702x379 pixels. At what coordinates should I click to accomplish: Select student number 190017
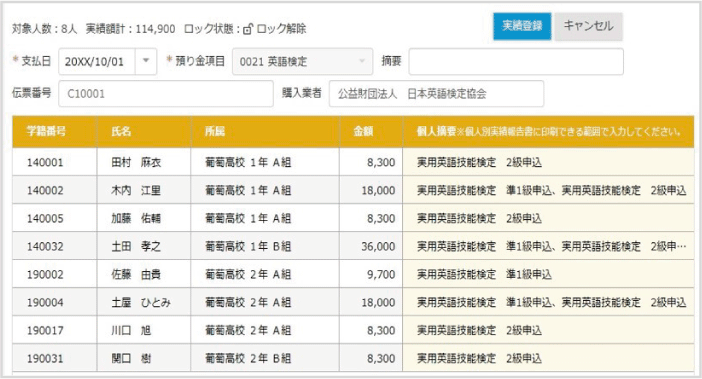tap(45, 331)
